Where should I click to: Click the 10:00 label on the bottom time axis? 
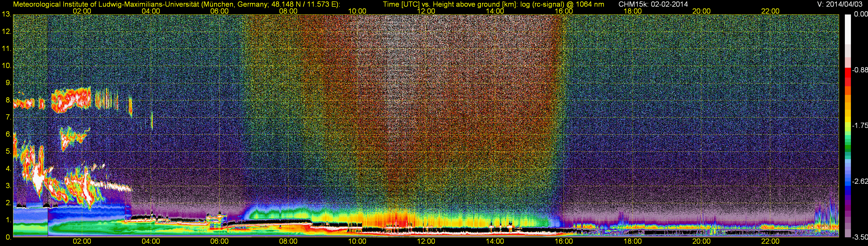[x=357, y=241]
